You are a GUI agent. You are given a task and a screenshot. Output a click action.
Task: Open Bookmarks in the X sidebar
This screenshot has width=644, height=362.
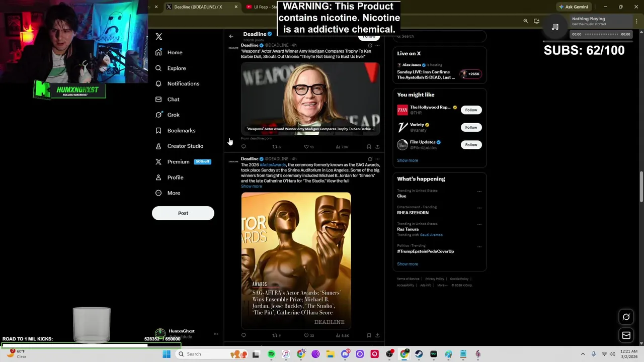click(176, 130)
